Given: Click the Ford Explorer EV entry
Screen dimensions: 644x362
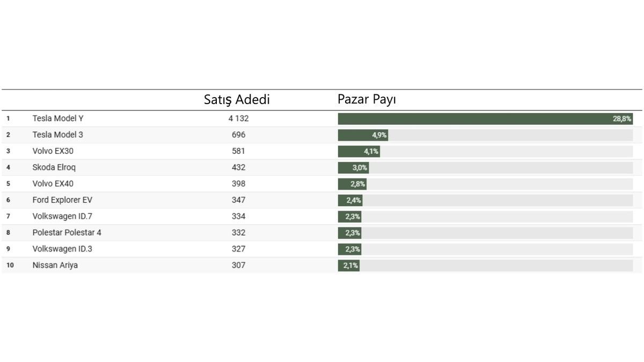Looking at the screenshot, I should pyautogui.click(x=62, y=200).
